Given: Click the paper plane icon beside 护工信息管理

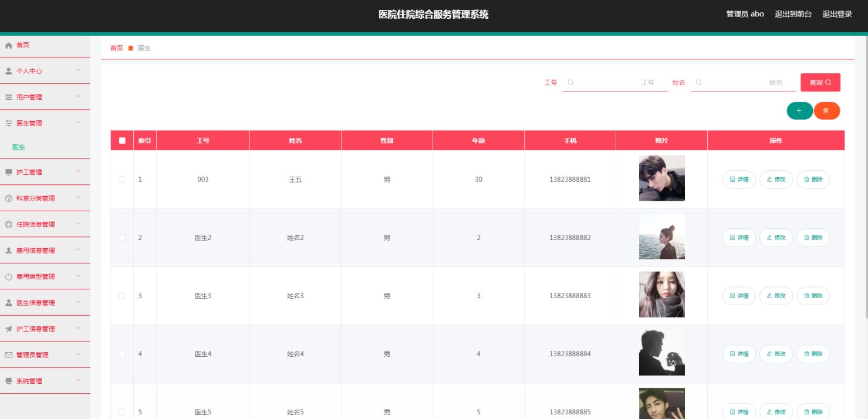Looking at the screenshot, I should 8,329.
